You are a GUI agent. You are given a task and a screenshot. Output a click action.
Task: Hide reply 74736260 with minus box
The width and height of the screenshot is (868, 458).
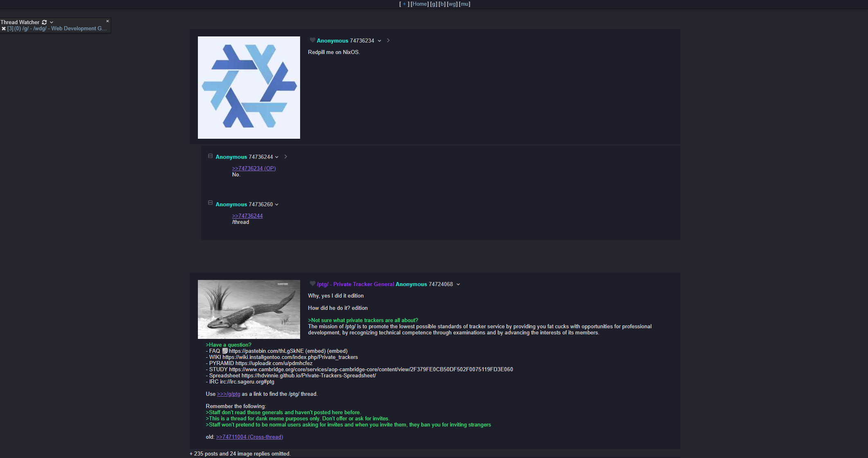pyautogui.click(x=210, y=203)
